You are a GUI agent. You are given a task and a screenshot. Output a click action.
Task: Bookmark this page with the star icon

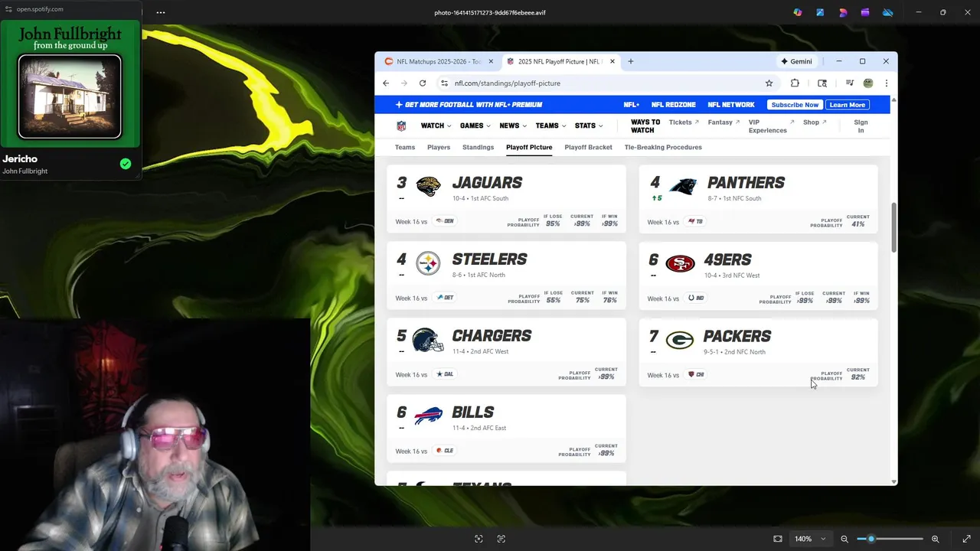click(x=769, y=83)
